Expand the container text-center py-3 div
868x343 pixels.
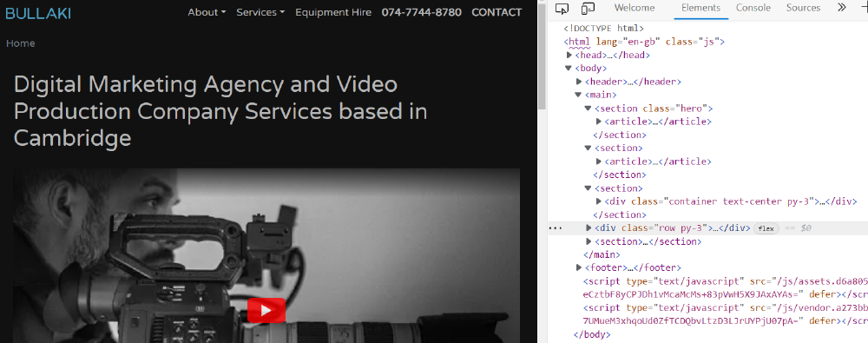pyautogui.click(x=599, y=201)
